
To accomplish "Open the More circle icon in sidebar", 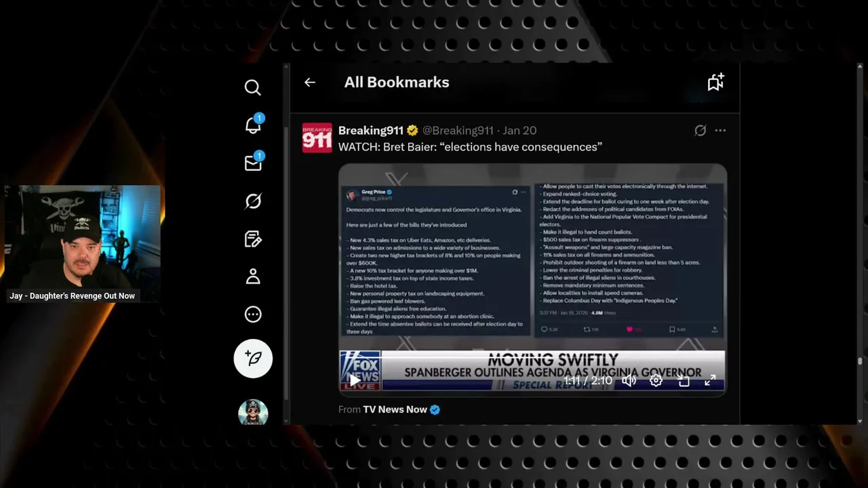I will pos(253,314).
